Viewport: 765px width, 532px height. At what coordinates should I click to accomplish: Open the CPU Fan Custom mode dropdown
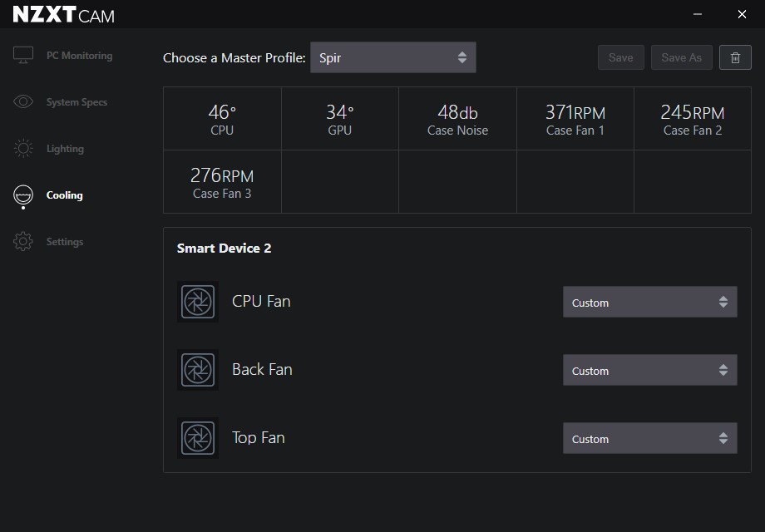[649, 302]
